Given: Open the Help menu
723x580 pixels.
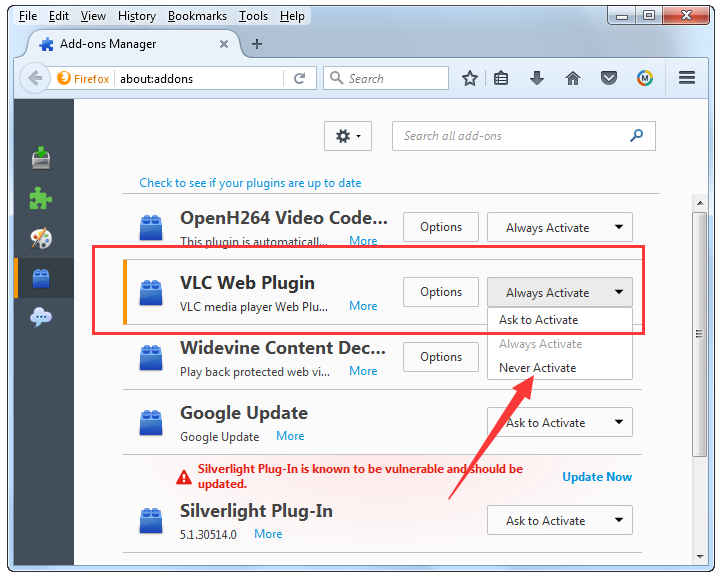Looking at the screenshot, I should pos(292,16).
